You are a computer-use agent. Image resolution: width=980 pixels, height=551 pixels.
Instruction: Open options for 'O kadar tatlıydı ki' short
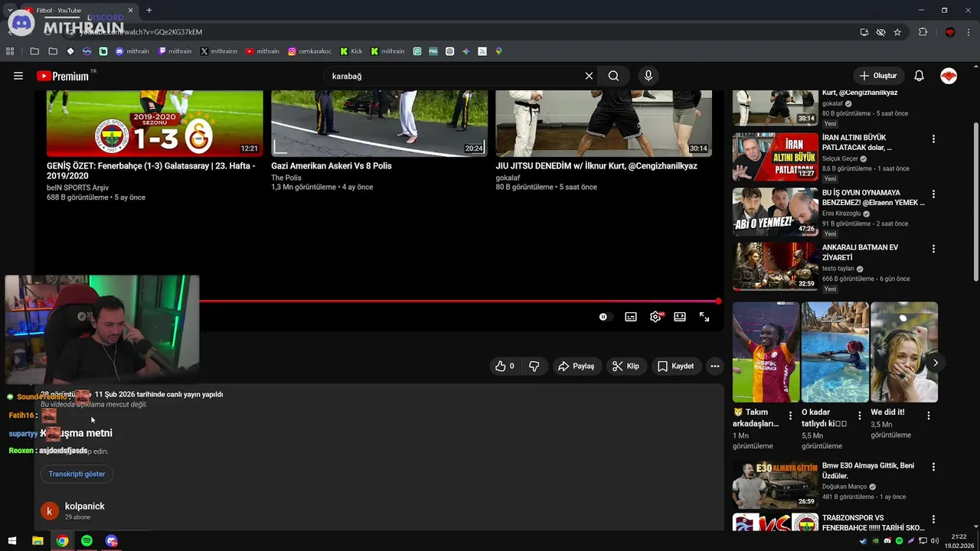(860, 416)
